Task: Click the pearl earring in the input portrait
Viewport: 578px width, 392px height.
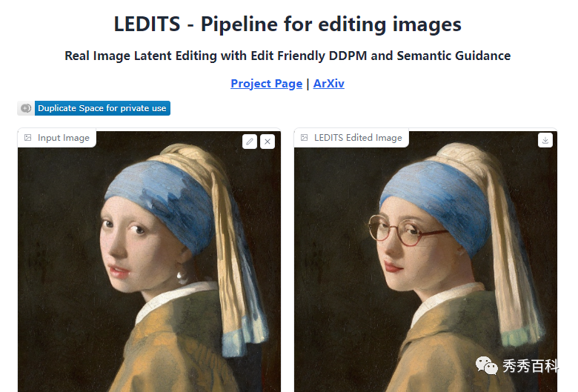Action: [x=182, y=276]
